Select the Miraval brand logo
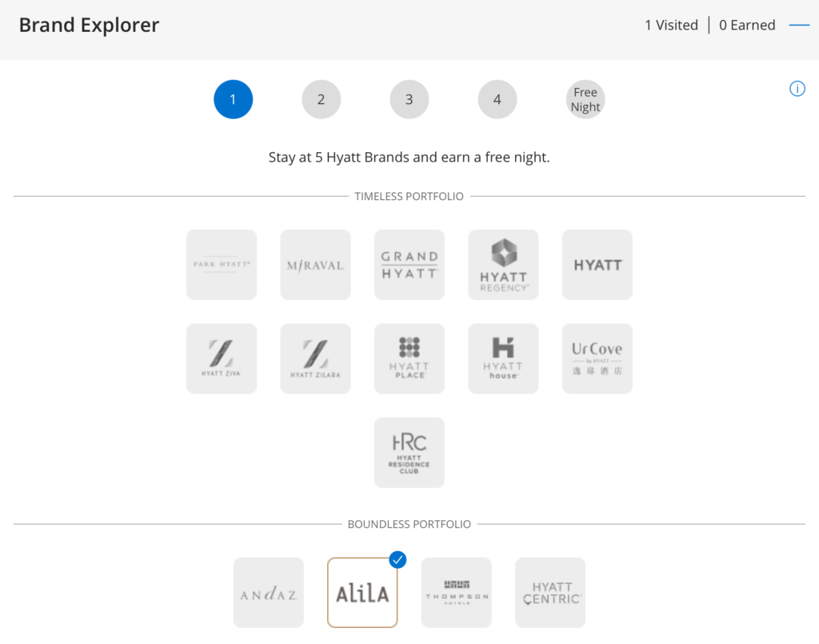The image size is (819, 644). click(x=315, y=265)
